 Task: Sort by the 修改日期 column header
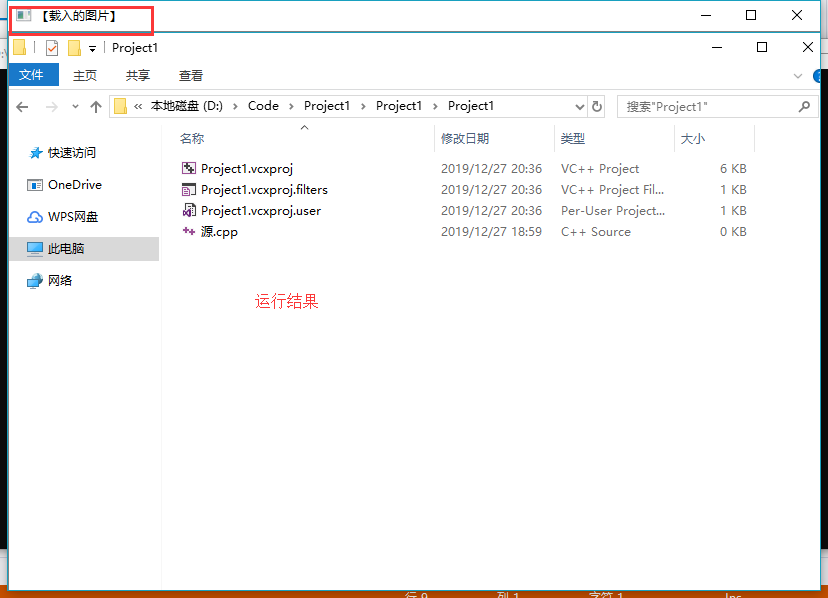[465, 138]
